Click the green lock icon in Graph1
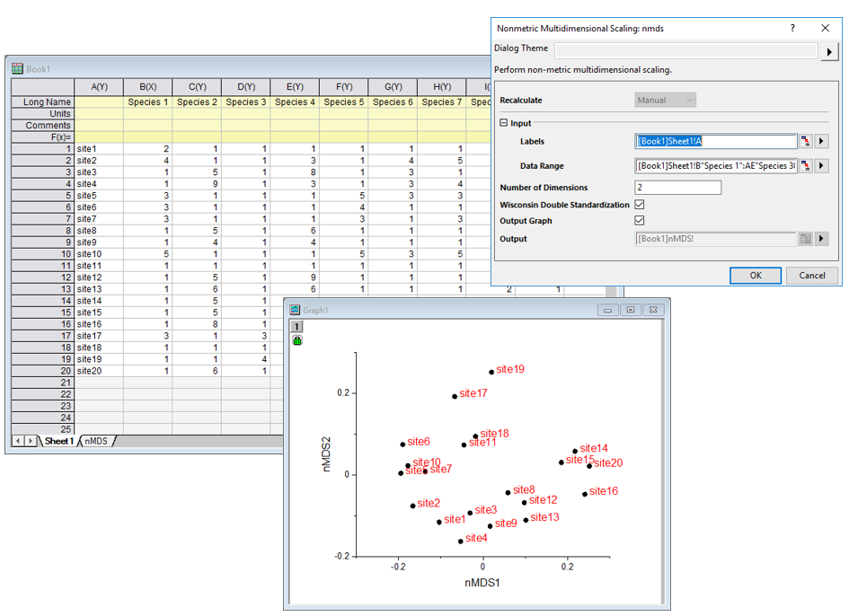 click(x=297, y=341)
